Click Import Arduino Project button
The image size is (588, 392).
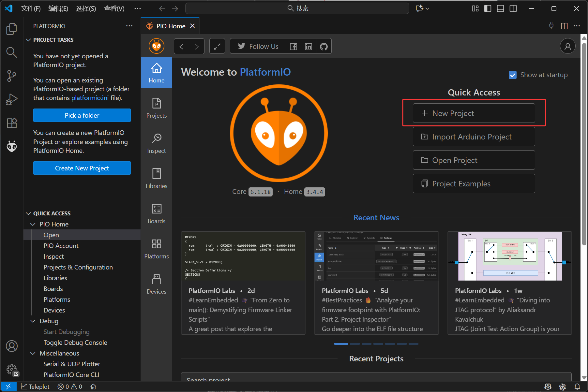474,137
